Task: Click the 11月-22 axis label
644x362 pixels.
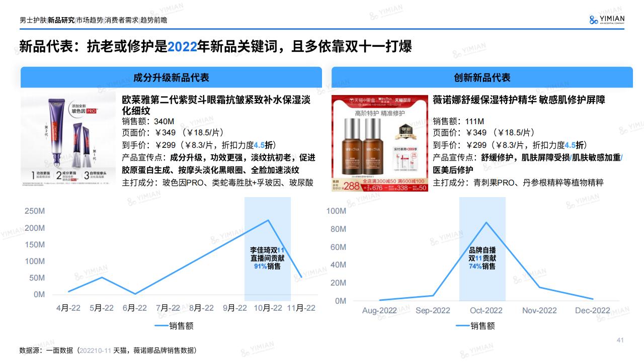Action: (x=301, y=308)
